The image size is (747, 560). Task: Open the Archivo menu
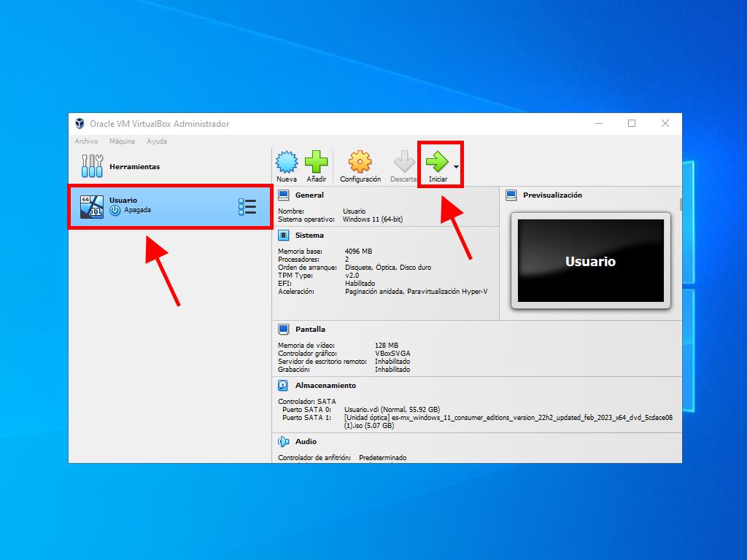[86, 141]
